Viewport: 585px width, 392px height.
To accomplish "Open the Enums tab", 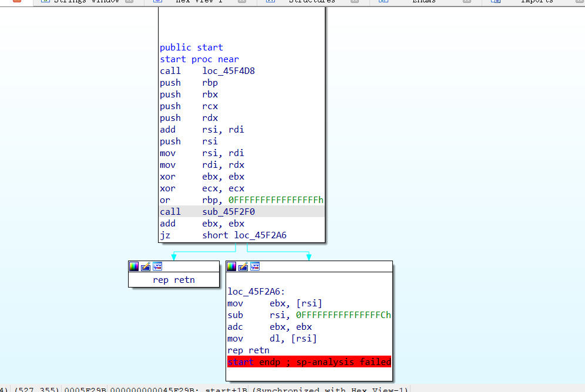I will (x=424, y=2).
